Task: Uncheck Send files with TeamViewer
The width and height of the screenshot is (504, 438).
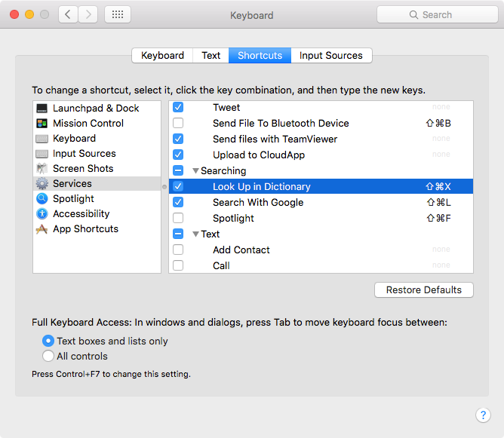Action: tap(178, 139)
